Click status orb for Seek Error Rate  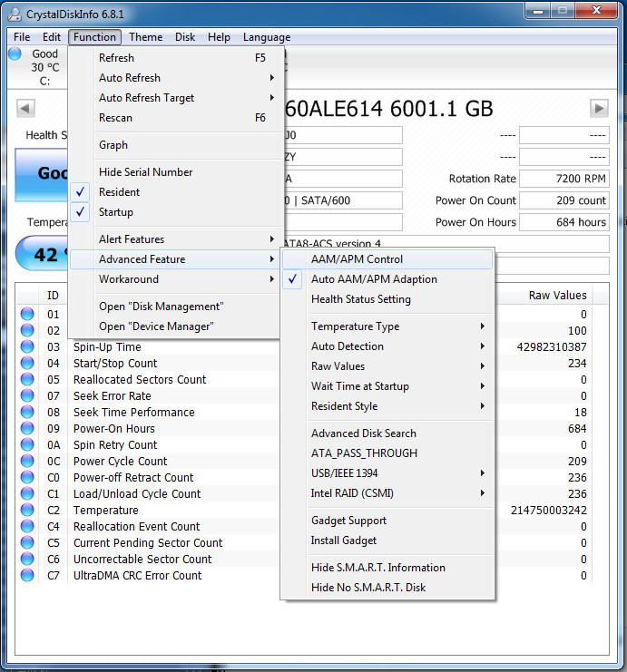pos(27,395)
